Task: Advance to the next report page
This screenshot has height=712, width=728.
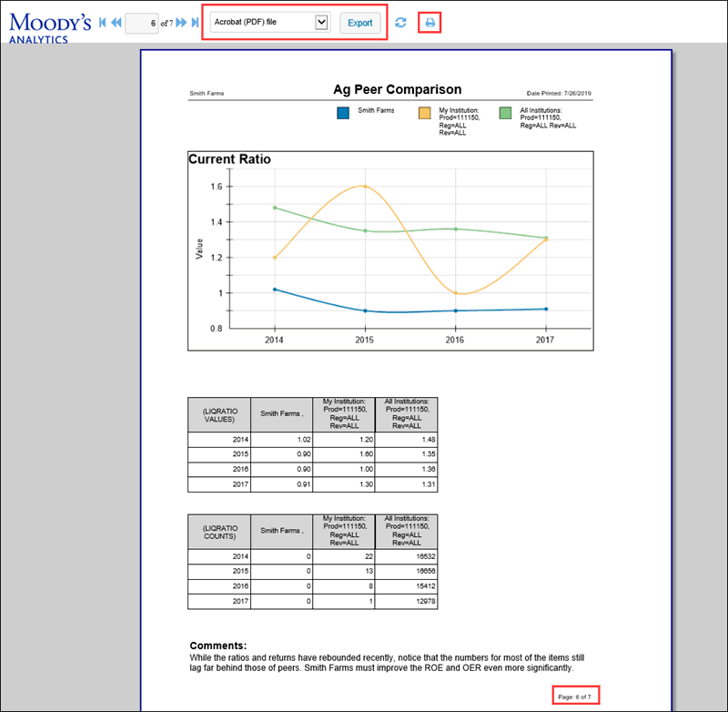Action: click(180, 22)
